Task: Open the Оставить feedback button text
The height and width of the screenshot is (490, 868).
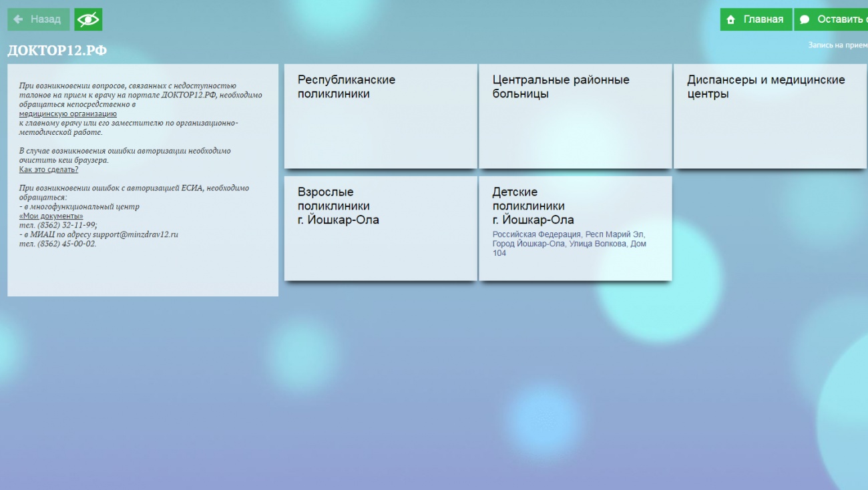Action: (x=841, y=19)
